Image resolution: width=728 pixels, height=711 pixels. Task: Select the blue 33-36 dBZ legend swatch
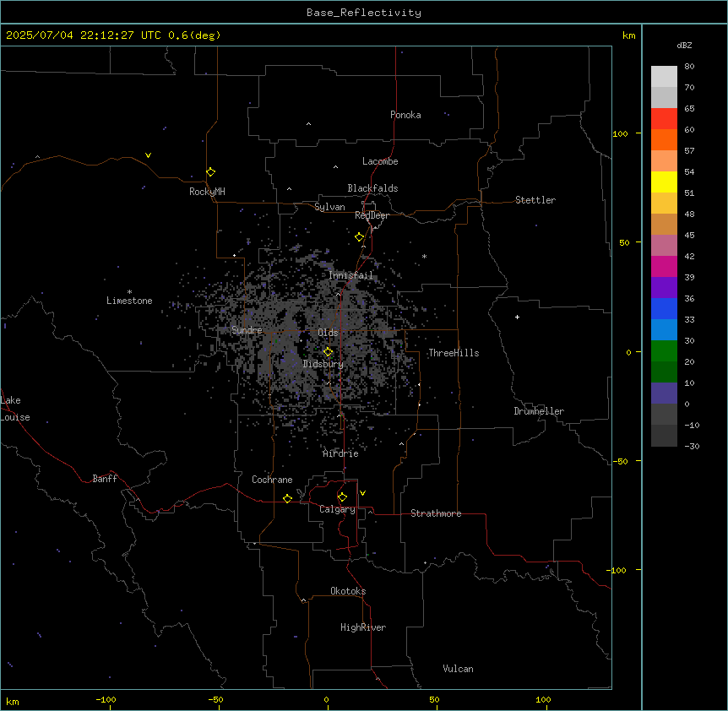[664, 308]
